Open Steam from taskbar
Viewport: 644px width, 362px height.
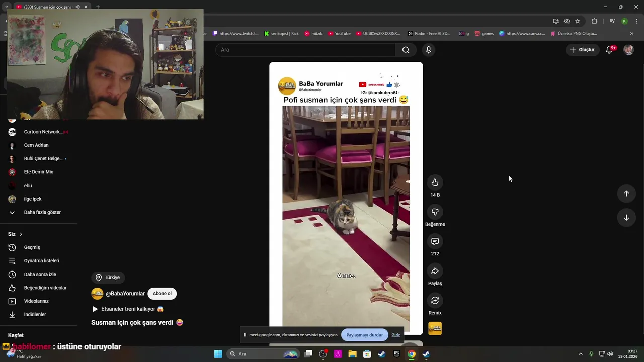click(x=382, y=354)
